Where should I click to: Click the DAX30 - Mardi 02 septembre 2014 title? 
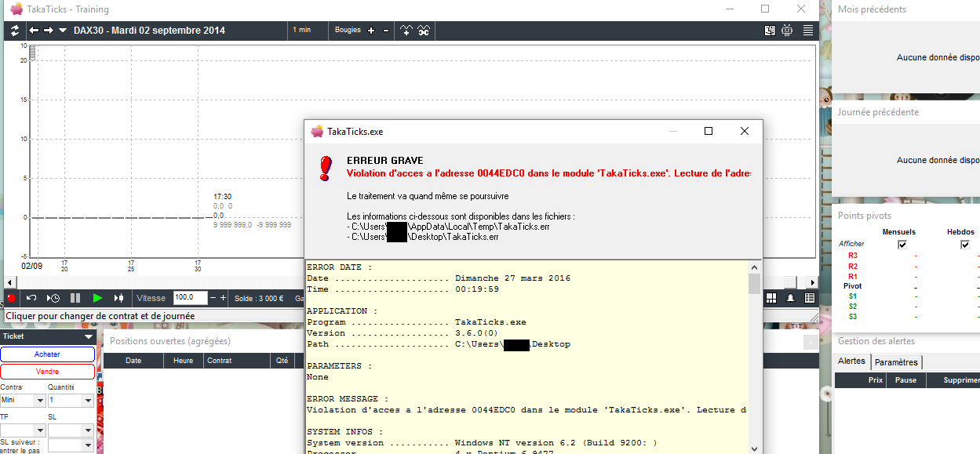pos(149,31)
